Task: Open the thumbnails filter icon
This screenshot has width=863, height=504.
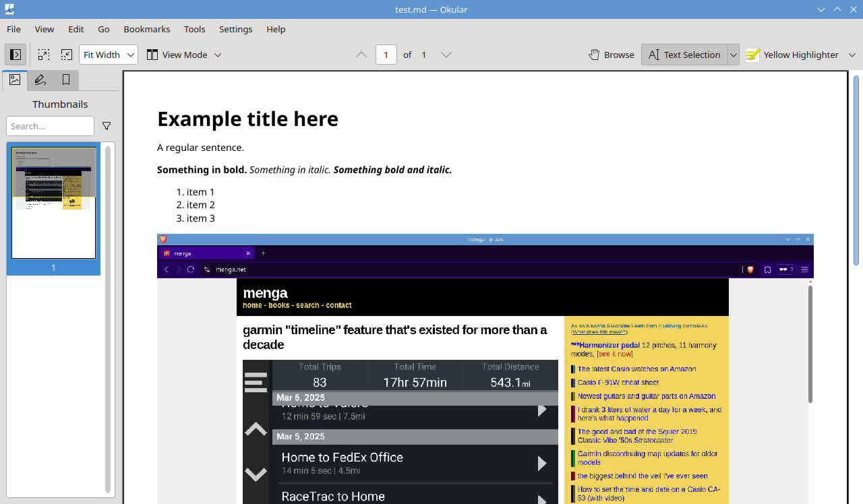Action: [x=107, y=126]
